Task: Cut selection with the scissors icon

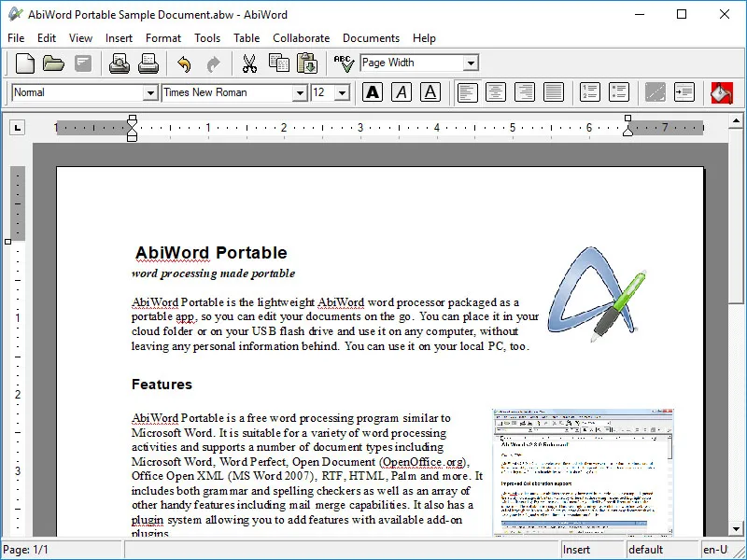Action: [249, 63]
